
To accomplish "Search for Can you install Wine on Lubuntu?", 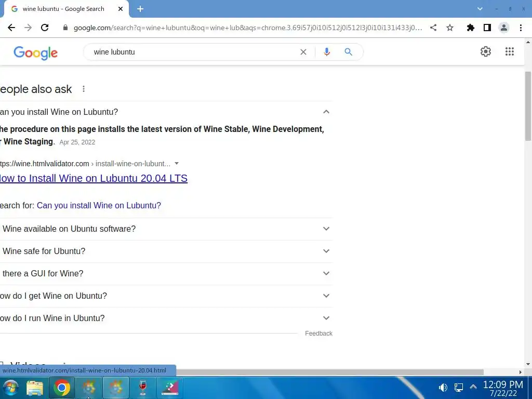I will [x=99, y=206].
